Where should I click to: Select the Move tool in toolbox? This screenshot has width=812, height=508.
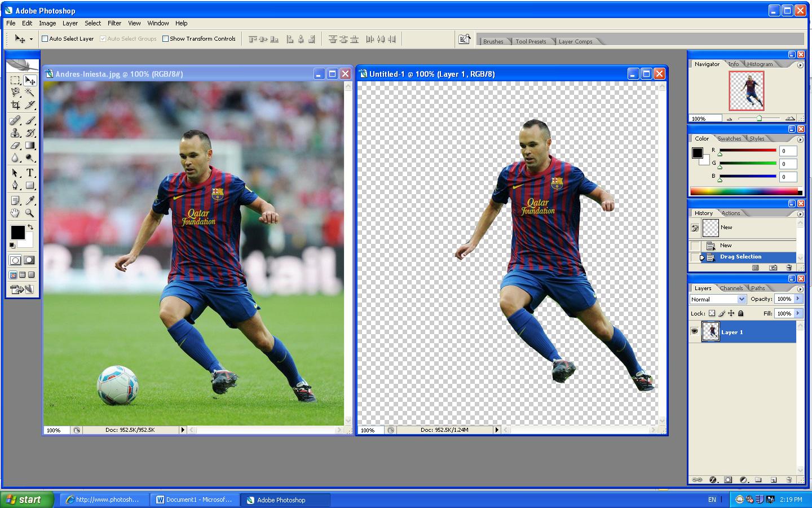(x=30, y=80)
